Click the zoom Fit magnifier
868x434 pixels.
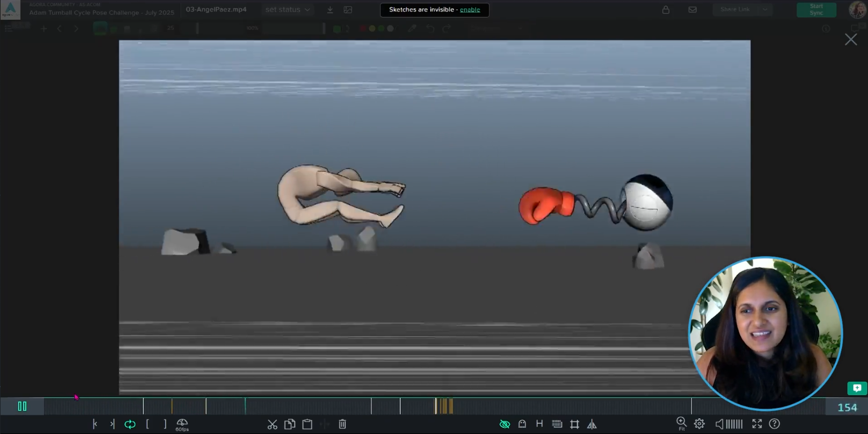click(682, 423)
